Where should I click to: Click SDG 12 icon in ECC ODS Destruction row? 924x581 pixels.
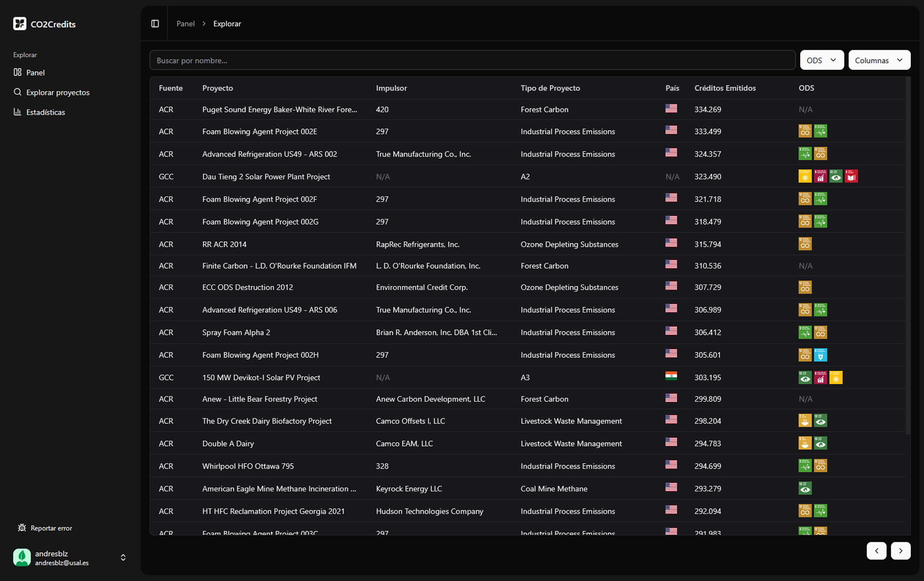(805, 287)
